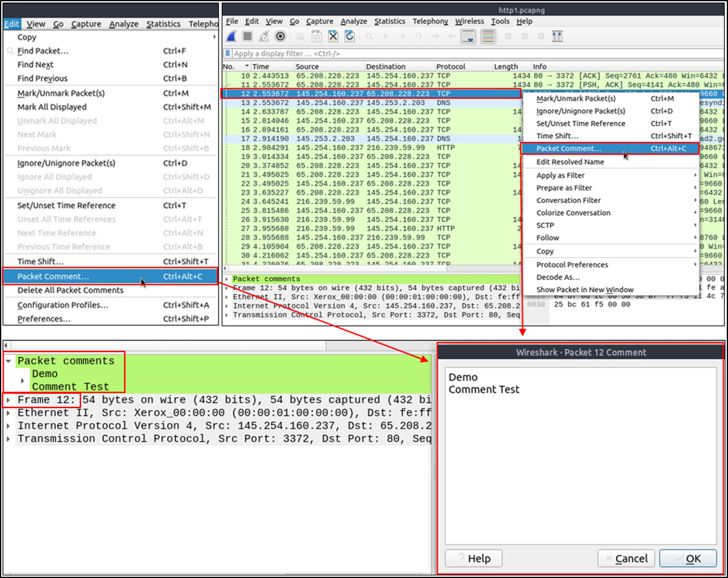This screenshot has width=728, height=578.
Task: Click the resize columns toolbar icon
Action: 557,37
